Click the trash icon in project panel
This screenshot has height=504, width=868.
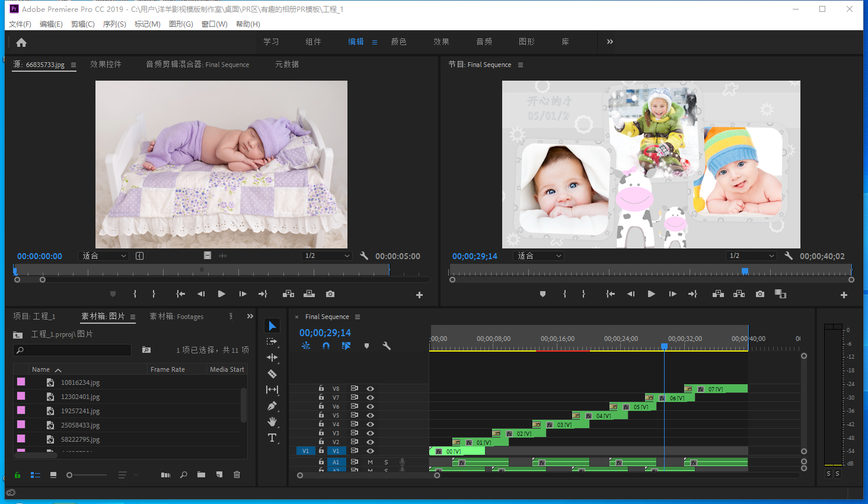click(x=237, y=474)
